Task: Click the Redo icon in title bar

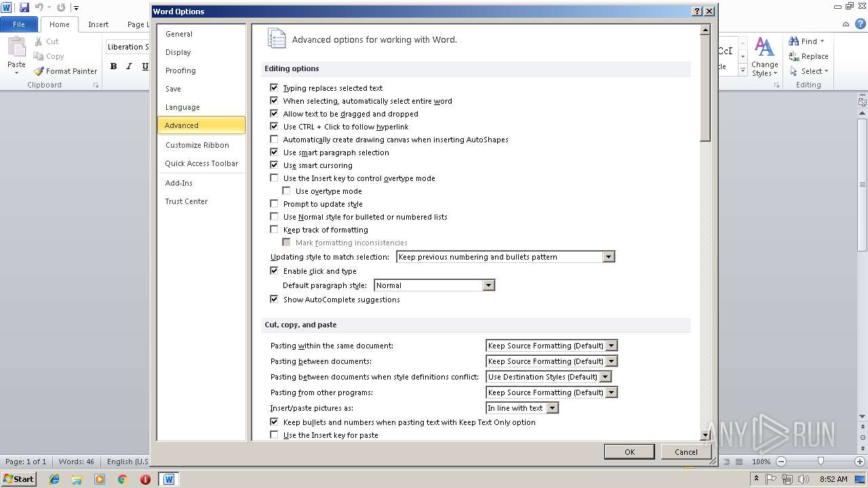Action: tap(61, 7)
